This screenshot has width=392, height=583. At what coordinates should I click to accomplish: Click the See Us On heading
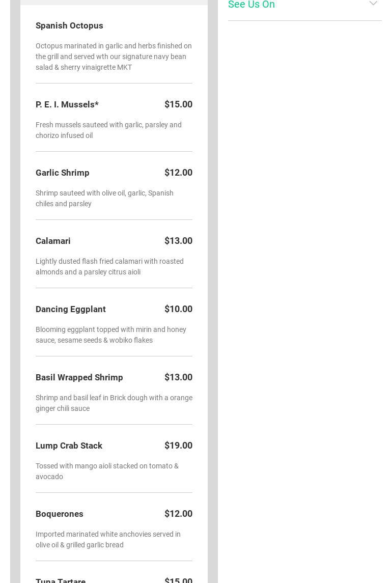(x=251, y=5)
